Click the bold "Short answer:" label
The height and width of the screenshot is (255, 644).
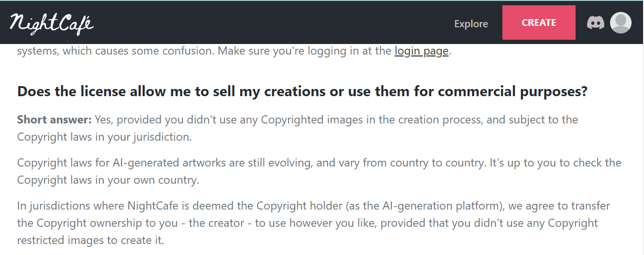[54, 120]
